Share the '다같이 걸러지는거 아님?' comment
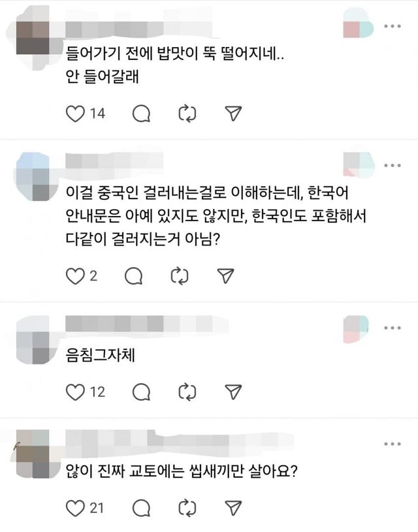The width and height of the screenshot is (418, 532). [225, 276]
